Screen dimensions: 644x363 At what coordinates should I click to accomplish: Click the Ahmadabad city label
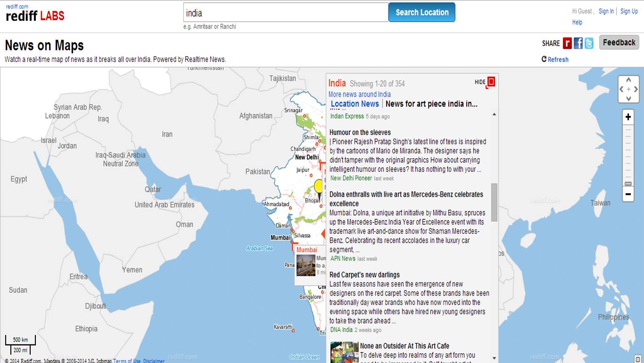(x=276, y=204)
